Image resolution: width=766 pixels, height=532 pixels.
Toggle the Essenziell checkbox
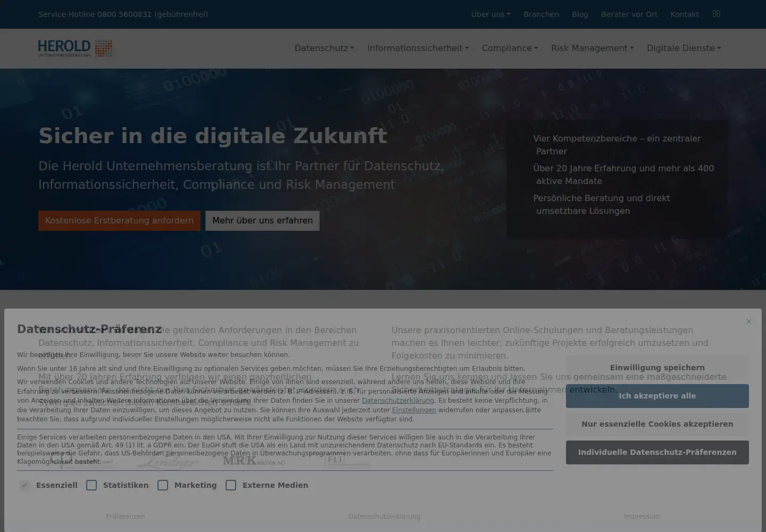point(24,485)
